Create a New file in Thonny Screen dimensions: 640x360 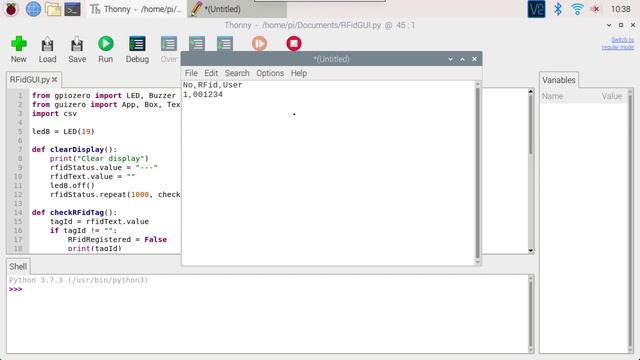[19, 49]
